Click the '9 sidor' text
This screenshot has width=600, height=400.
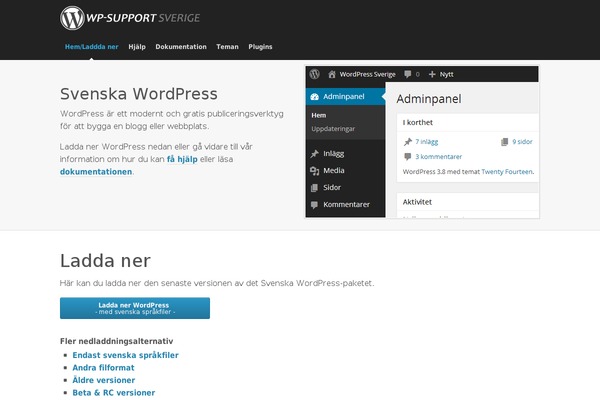[522, 142]
